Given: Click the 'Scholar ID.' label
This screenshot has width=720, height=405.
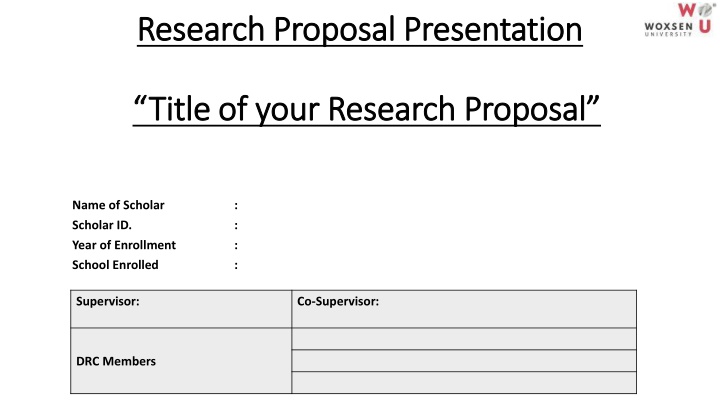Looking at the screenshot, I should pos(102,225).
